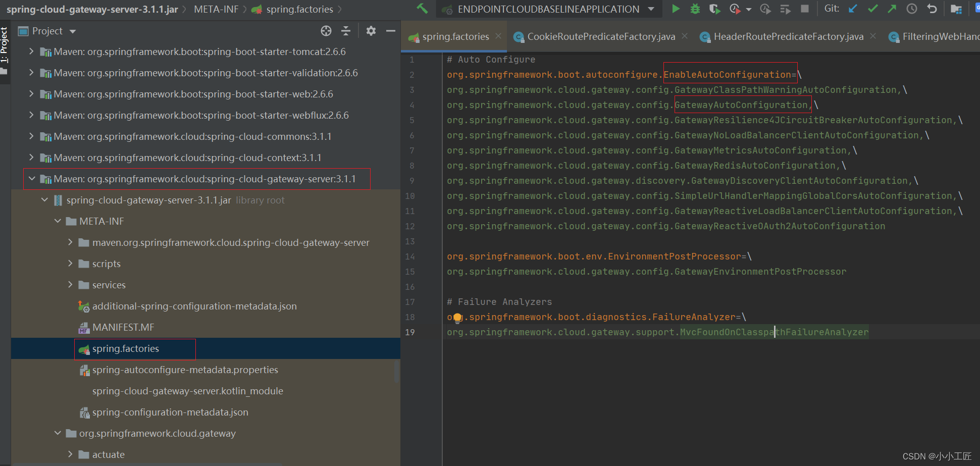This screenshot has height=466, width=980.
Task: Hide the Project tool window
Action: pyautogui.click(x=390, y=31)
